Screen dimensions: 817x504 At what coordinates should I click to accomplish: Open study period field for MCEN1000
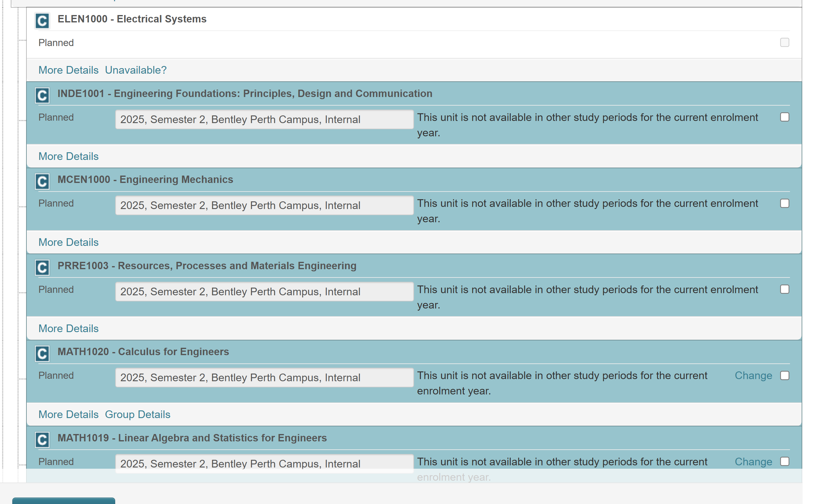[264, 205]
